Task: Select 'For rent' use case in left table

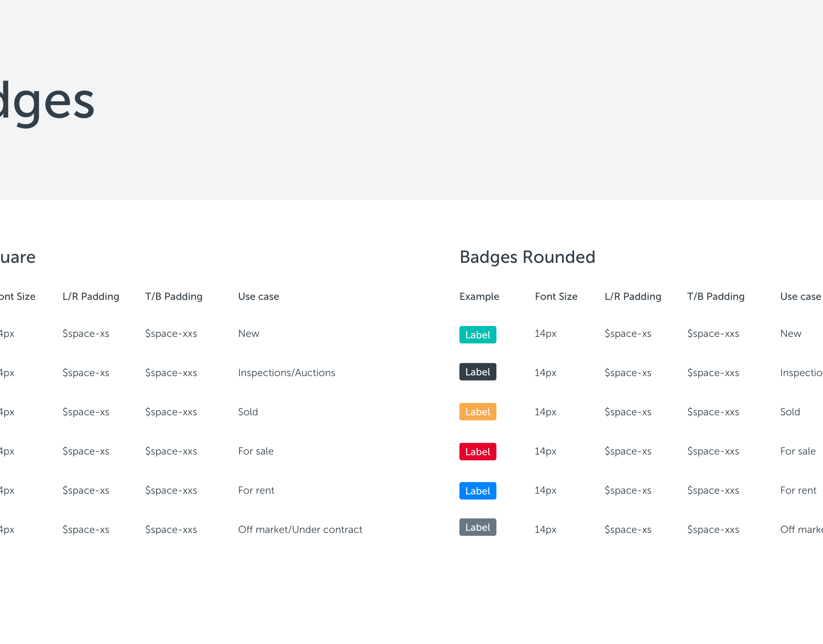Action: (256, 490)
